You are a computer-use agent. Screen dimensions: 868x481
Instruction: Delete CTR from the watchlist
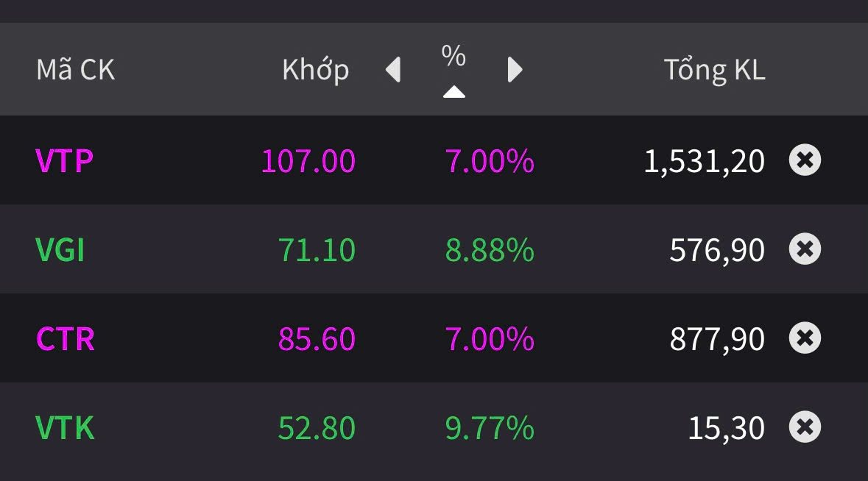[x=805, y=338]
